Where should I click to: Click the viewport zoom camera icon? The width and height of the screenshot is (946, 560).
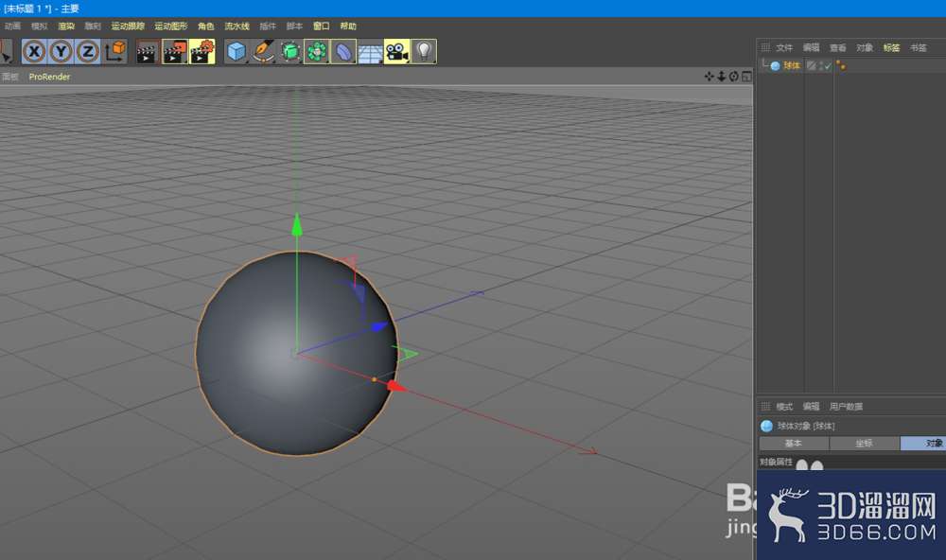722,76
